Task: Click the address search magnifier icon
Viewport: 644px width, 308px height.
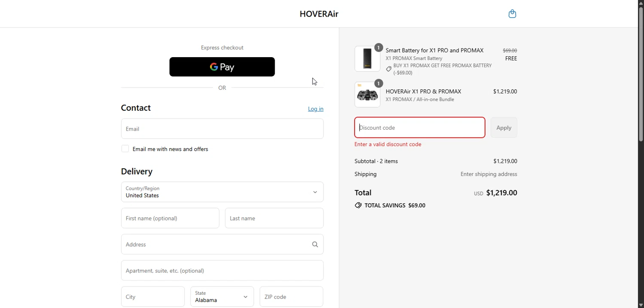Action: (x=315, y=244)
